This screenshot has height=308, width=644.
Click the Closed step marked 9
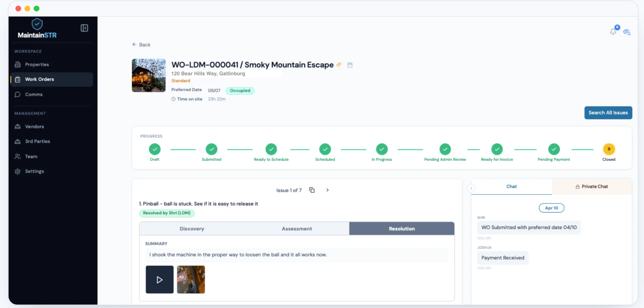click(609, 149)
